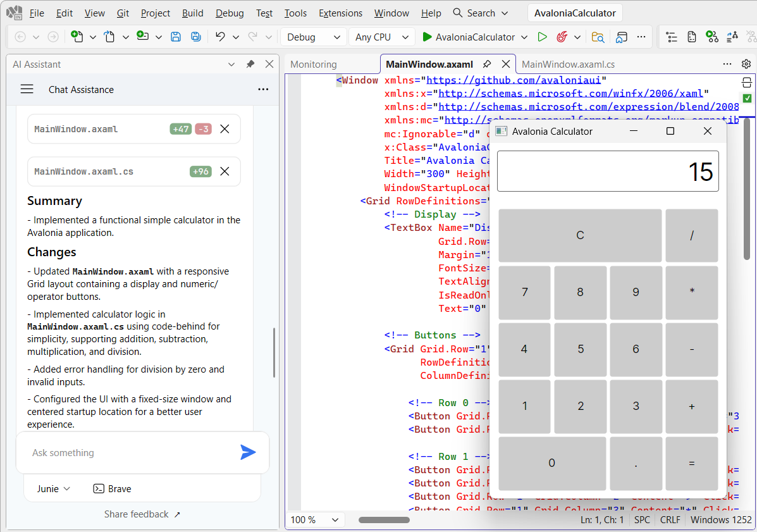This screenshot has height=532, width=757.
Task: Click the Share feedback link
Action: click(x=142, y=514)
